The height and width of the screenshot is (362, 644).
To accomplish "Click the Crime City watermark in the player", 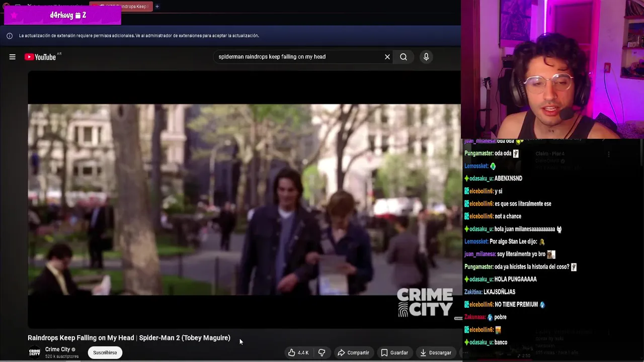I will click(425, 302).
